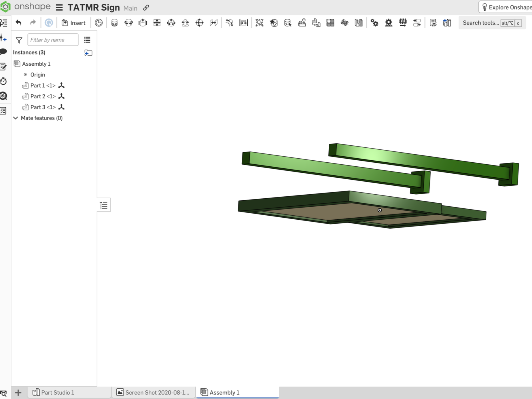Select the Tangent mate tool
This screenshot has width=532, height=399.
pyautogui.click(x=229, y=22)
